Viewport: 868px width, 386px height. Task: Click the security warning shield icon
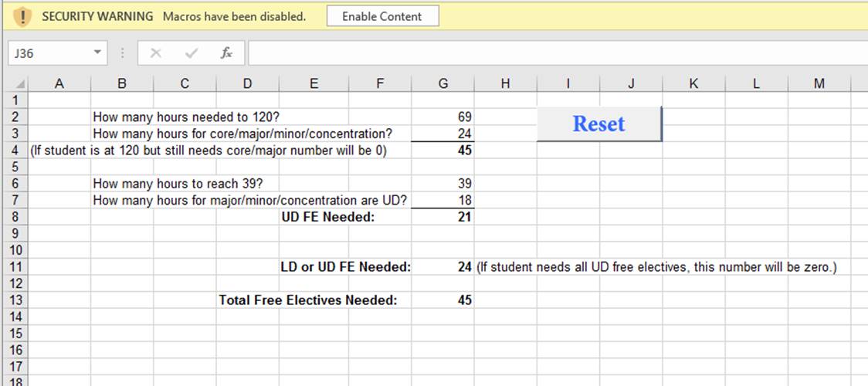pyautogui.click(x=22, y=16)
